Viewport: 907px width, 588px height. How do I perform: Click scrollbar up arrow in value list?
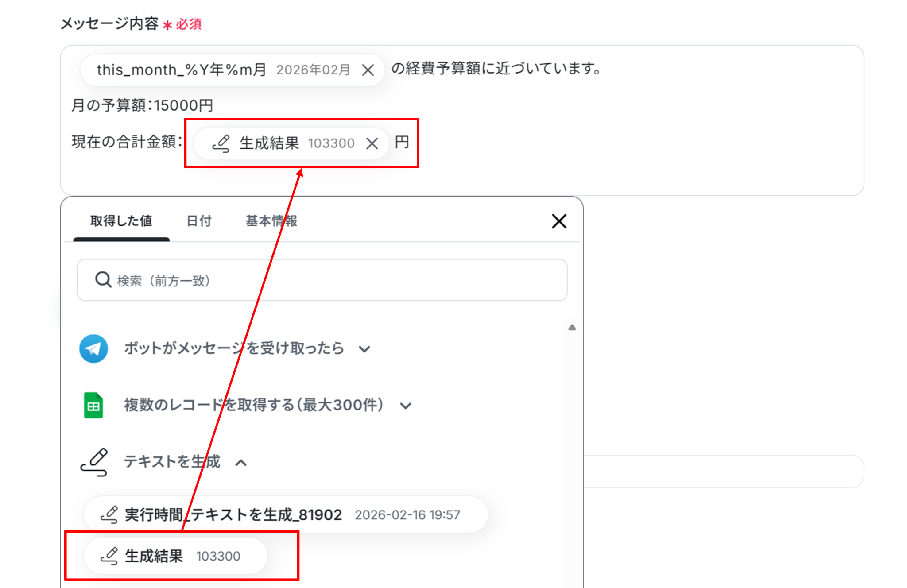coord(572,328)
